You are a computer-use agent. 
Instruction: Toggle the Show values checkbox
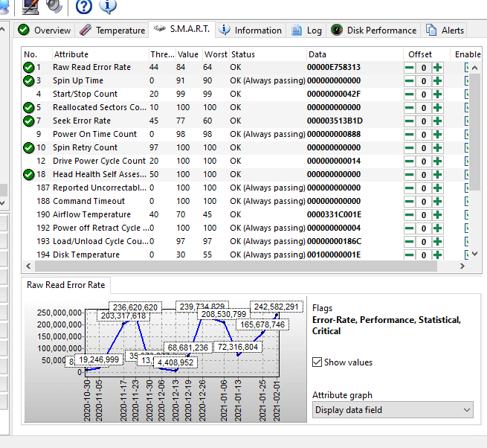pos(317,362)
